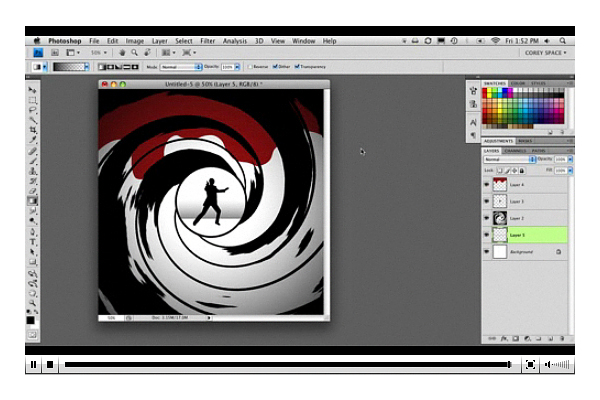Open the gradient picker dropdown arrow
The height and width of the screenshot is (400, 600).
click(86, 67)
